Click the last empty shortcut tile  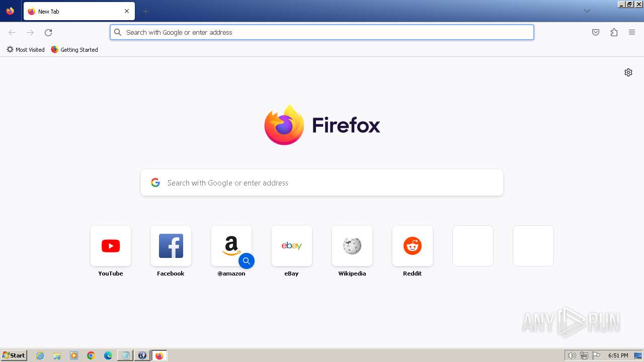pyautogui.click(x=533, y=246)
